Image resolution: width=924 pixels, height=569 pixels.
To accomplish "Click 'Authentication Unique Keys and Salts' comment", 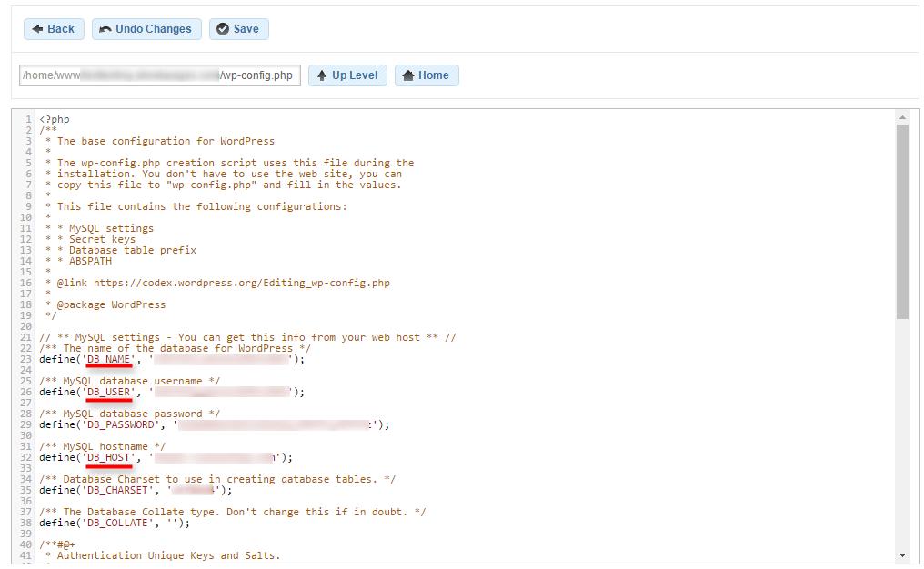I will (x=168, y=555).
